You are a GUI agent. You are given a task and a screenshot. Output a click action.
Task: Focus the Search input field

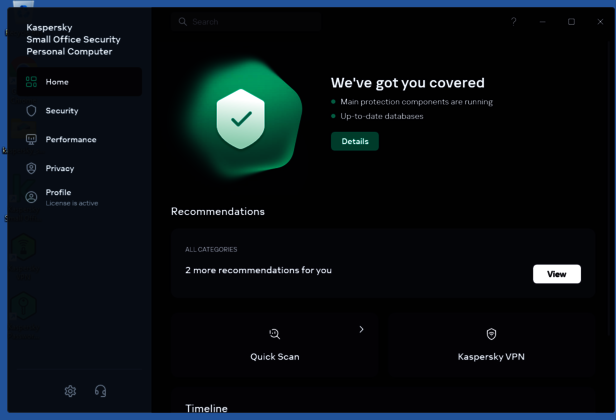(x=250, y=21)
